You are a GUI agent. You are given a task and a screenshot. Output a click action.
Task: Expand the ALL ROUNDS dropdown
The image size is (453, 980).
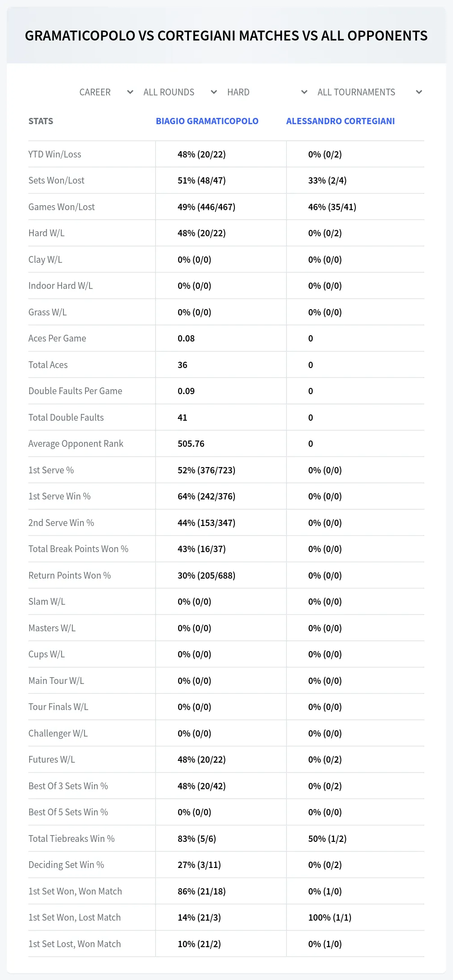click(180, 92)
